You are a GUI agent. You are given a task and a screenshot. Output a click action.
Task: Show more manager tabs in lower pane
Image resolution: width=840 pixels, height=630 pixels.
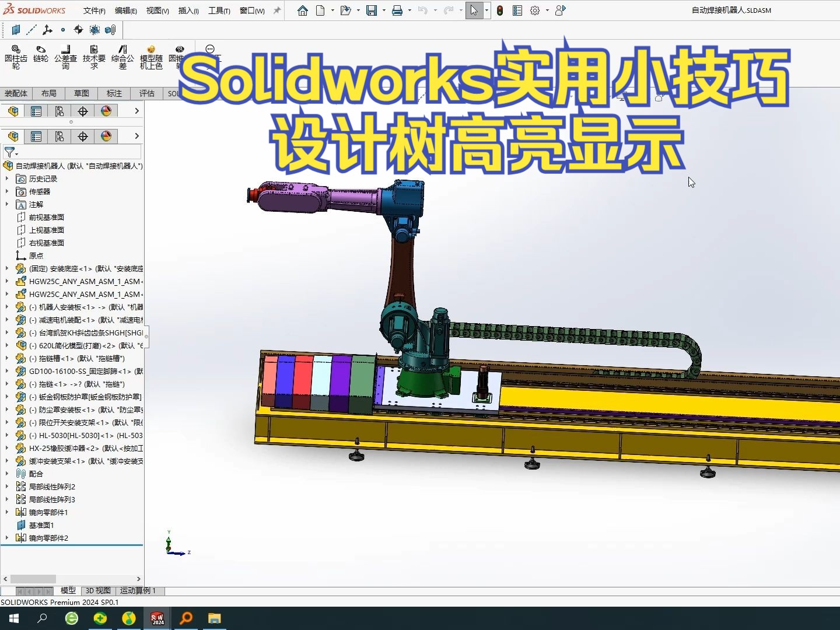click(136, 136)
